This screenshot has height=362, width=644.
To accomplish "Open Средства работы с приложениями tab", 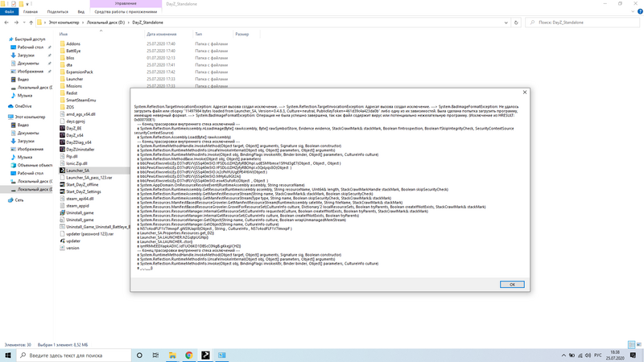I will (126, 12).
